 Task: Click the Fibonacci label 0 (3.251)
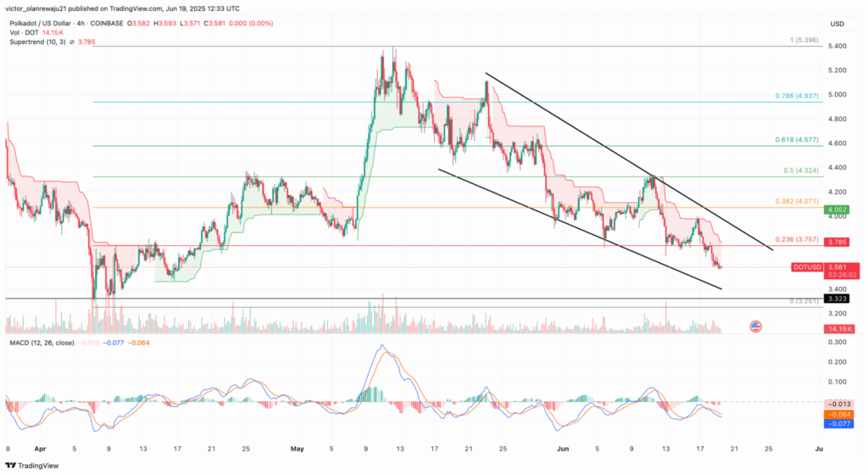[804, 301]
